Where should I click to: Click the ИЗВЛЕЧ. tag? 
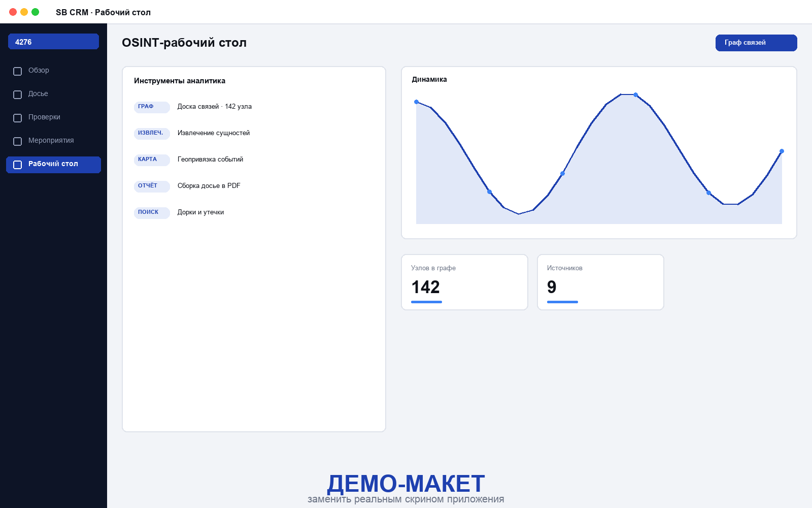[152, 133]
